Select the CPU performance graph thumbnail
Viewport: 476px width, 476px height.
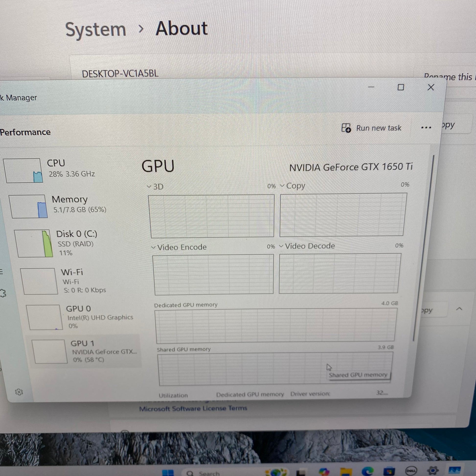click(x=23, y=170)
